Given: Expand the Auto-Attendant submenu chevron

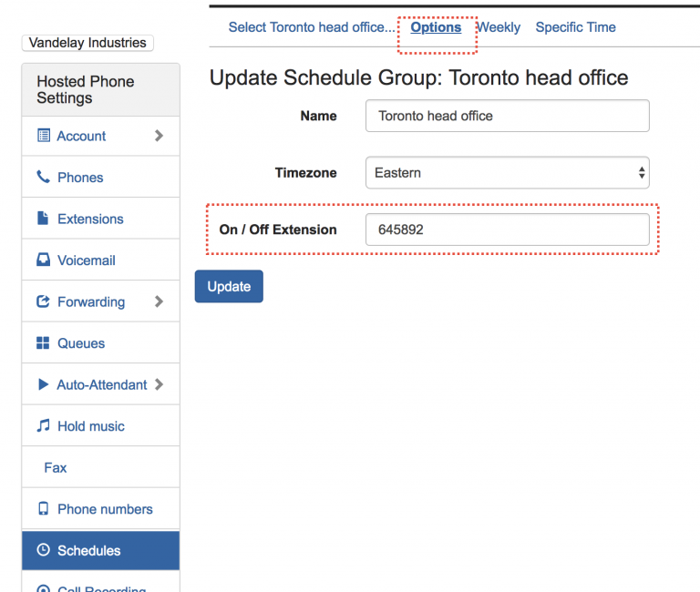Looking at the screenshot, I should 159,384.
